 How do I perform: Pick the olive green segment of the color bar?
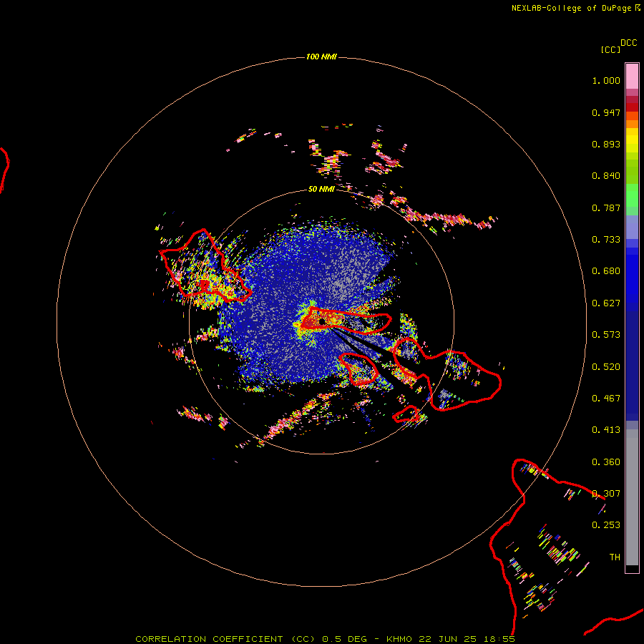pos(632,171)
